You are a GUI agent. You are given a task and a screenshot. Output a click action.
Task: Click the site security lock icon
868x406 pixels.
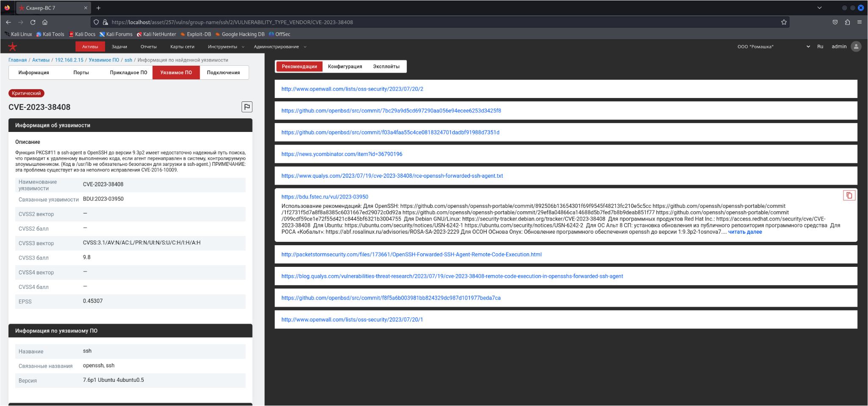pyautogui.click(x=105, y=22)
